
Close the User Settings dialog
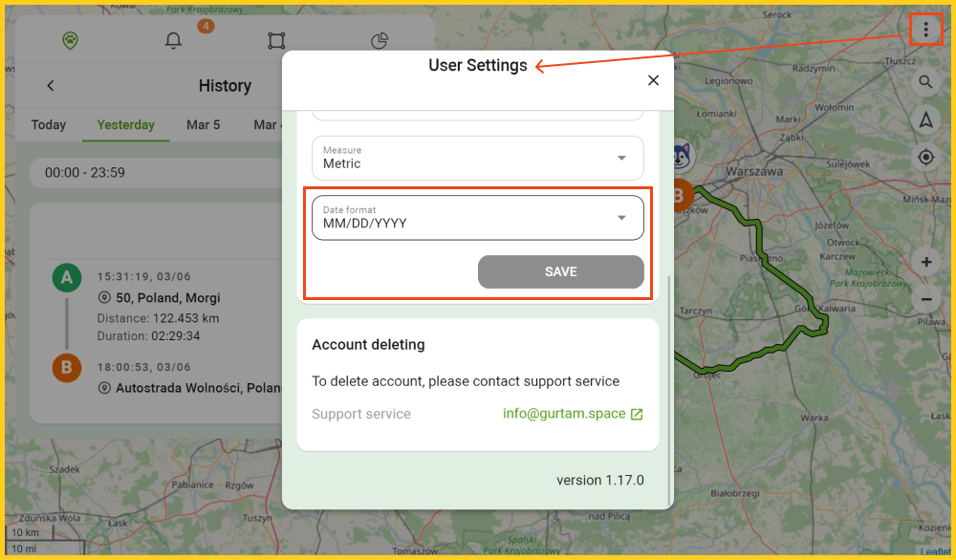[x=653, y=80]
